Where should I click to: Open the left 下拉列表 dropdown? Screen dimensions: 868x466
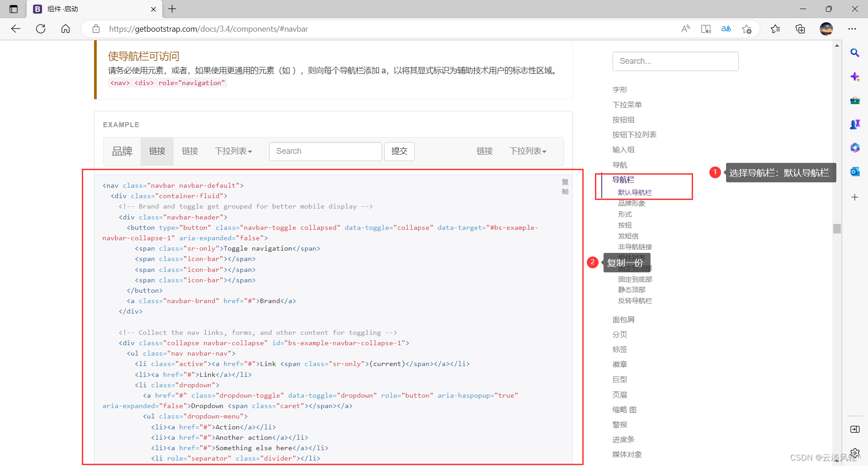[x=233, y=151]
